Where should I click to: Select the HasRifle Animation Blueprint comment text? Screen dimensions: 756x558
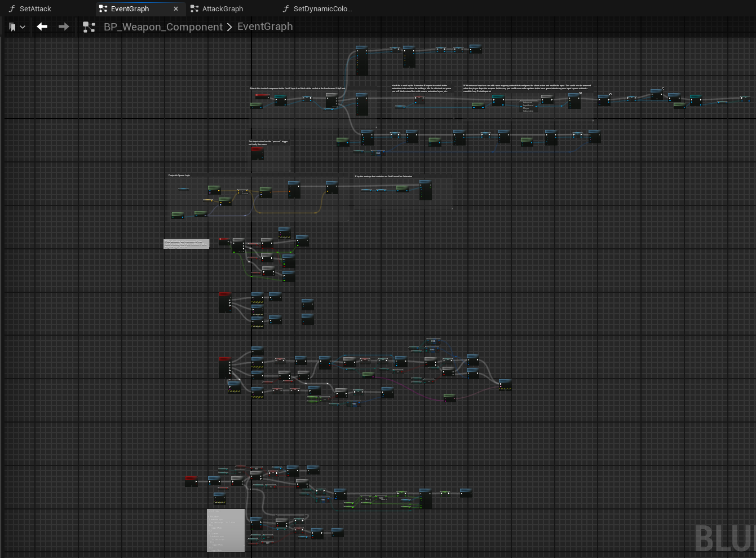[x=421, y=88]
